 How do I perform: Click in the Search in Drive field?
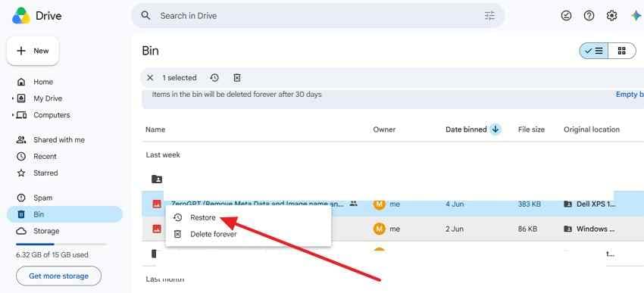pos(317,16)
